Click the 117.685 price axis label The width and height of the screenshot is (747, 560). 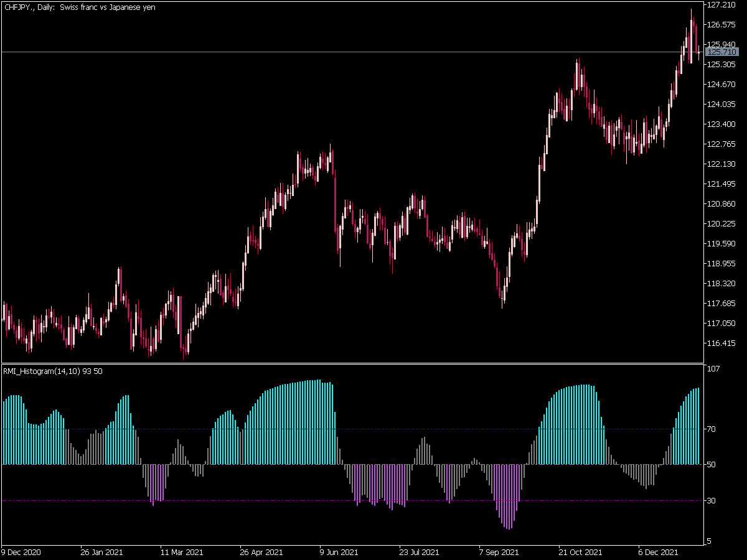[721, 304]
